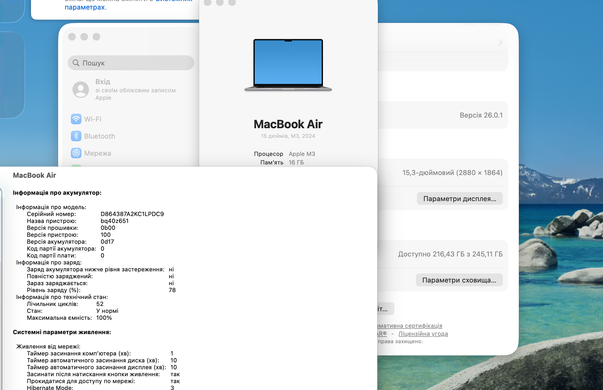Click the 15 дюймів, M3, 2024 subtitle
Screen dimensions: 603x390
point(288,136)
